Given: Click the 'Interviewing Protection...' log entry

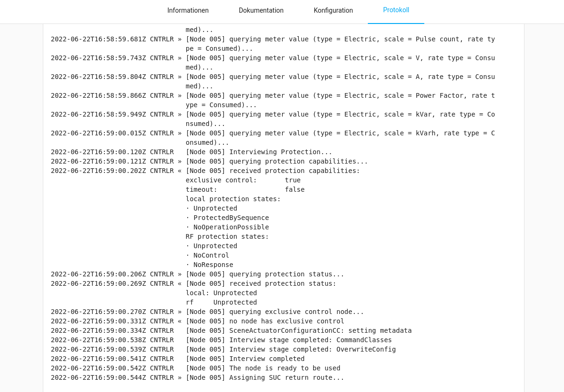Looking at the screenshot, I should [191, 152].
